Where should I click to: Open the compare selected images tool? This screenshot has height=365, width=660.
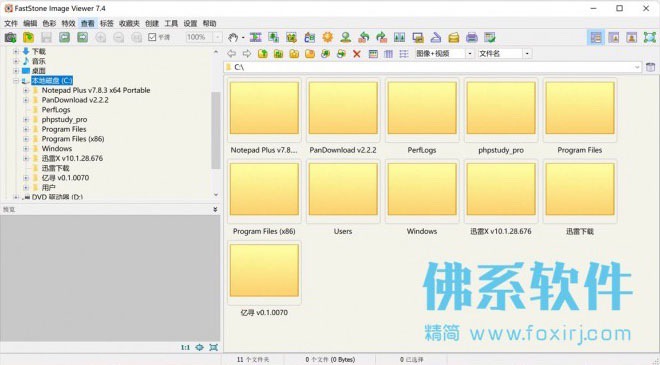(x=399, y=37)
